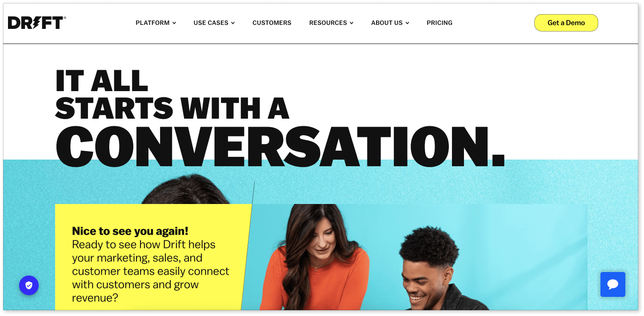
Task: Open the chat widget bubble icon
Action: pyautogui.click(x=612, y=284)
